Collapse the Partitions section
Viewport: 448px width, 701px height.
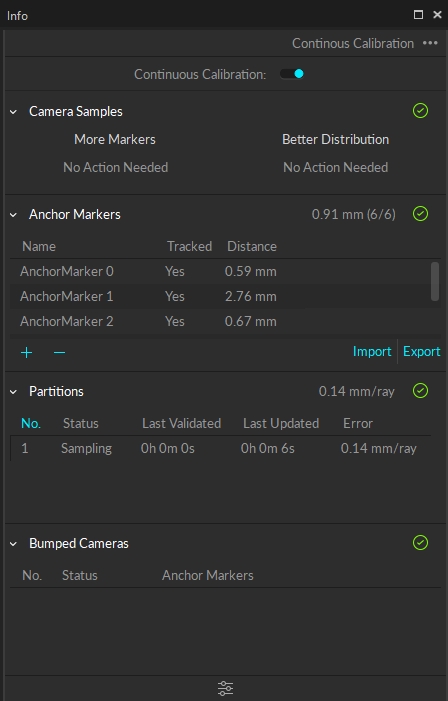tap(13, 392)
